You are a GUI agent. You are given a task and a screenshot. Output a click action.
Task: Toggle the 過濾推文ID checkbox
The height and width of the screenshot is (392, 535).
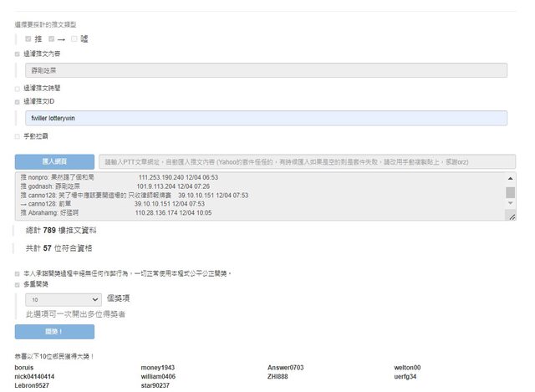pyautogui.click(x=18, y=101)
